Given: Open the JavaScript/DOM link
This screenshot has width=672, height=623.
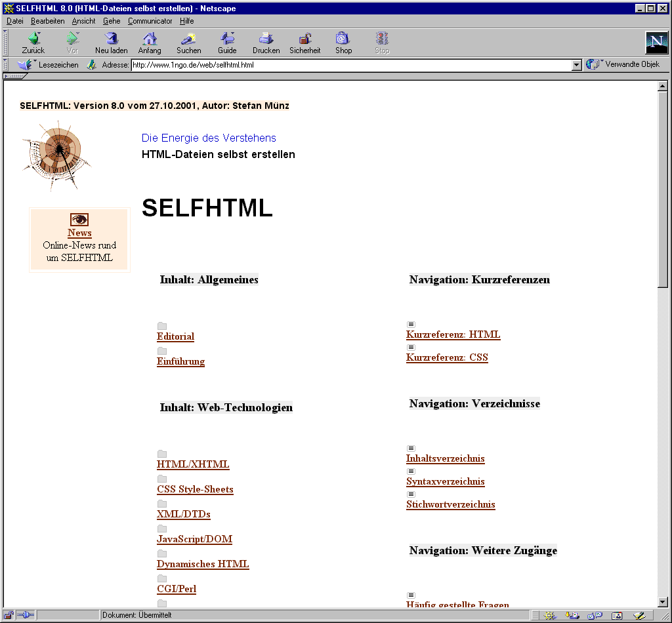Looking at the screenshot, I should pos(194,540).
